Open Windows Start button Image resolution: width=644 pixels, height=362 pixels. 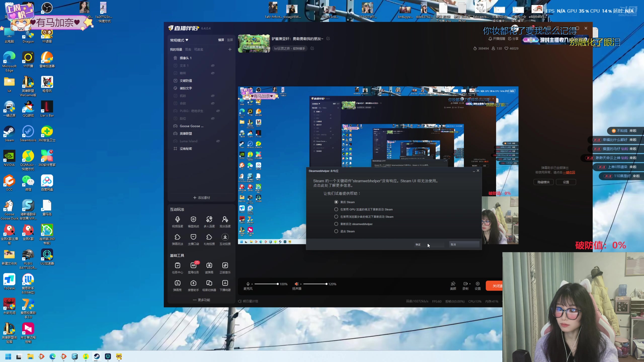pos(8,356)
